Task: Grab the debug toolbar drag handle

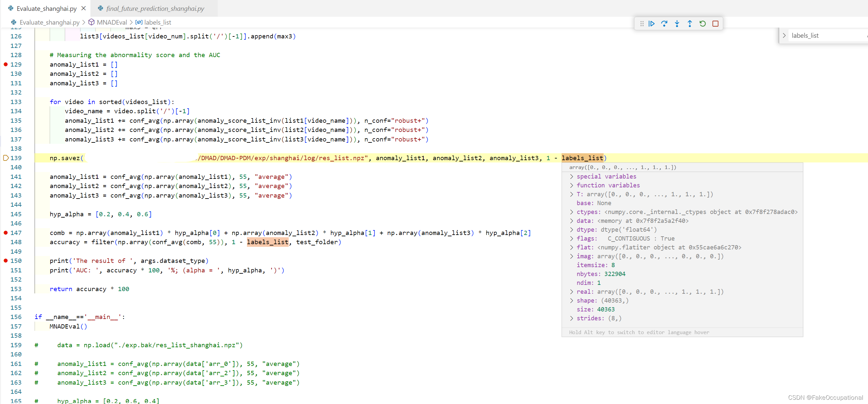Action: pos(642,24)
